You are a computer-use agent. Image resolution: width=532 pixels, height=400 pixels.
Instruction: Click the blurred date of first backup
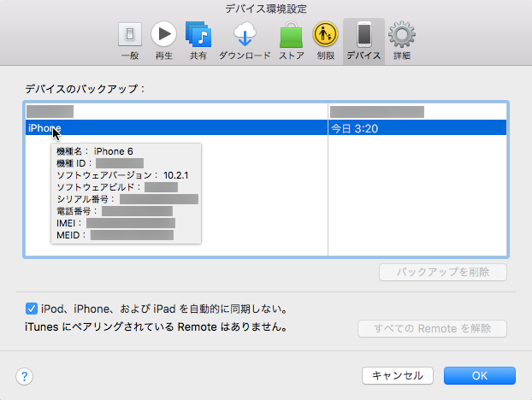(x=377, y=112)
